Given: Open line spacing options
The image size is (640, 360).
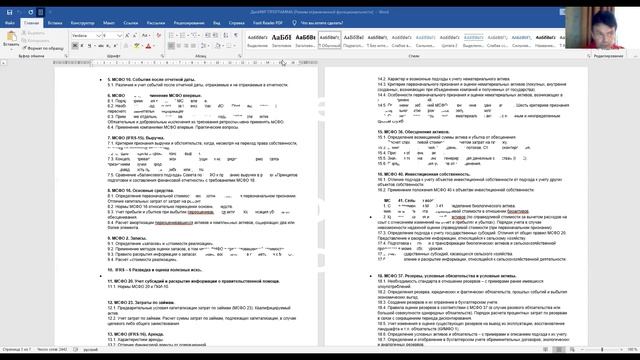Looking at the screenshot, I should click(x=204, y=46).
